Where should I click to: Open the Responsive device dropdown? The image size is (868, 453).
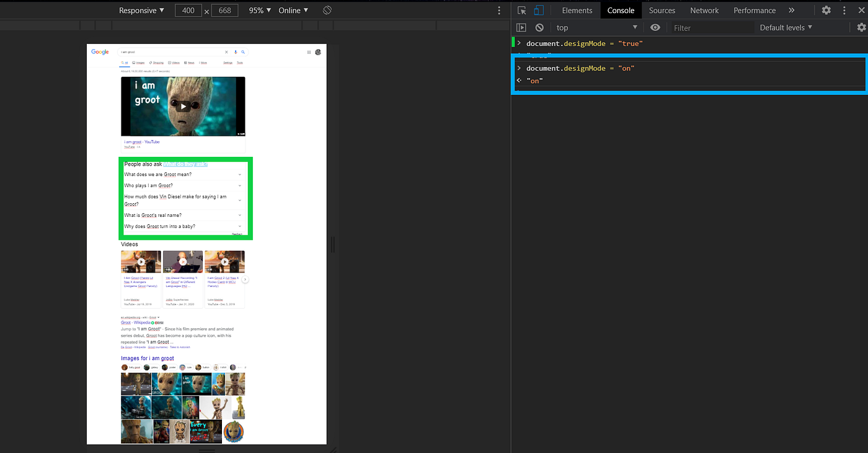pyautogui.click(x=141, y=11)
